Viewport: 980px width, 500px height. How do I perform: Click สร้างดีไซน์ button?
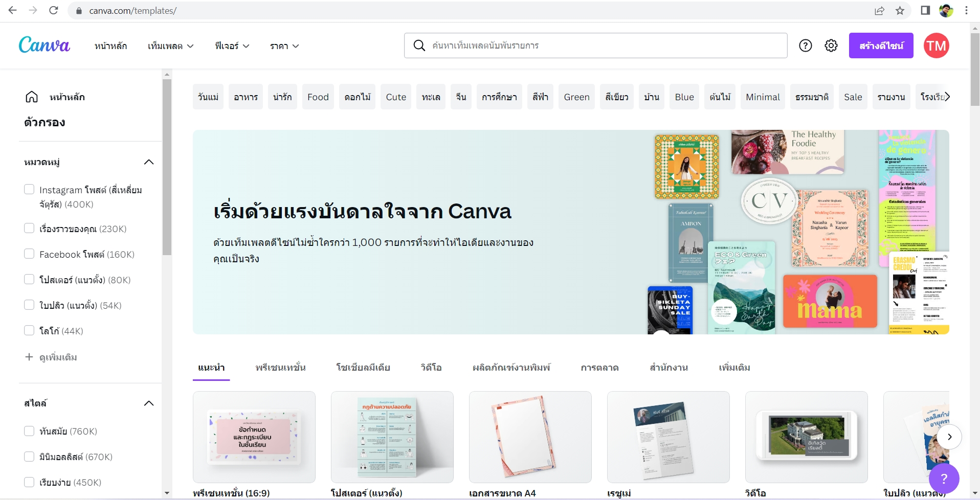pyautogui.click(x=881, y=46)
